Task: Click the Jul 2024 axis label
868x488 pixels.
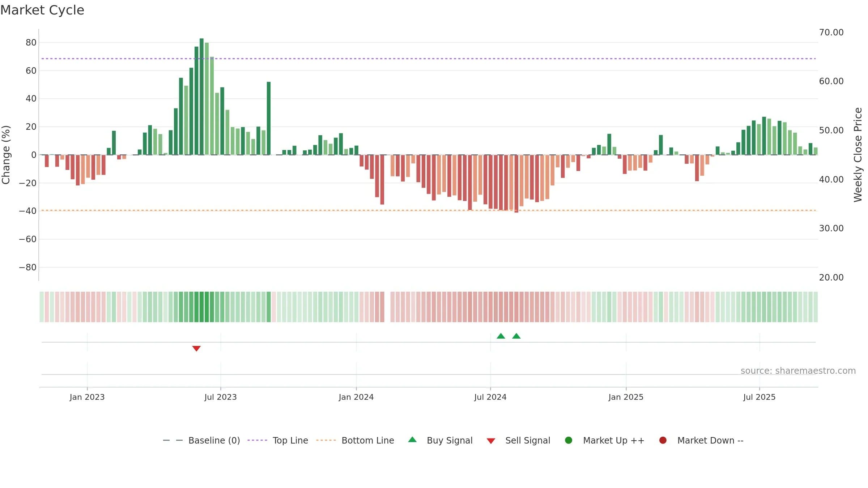Action: coord(490,397)
